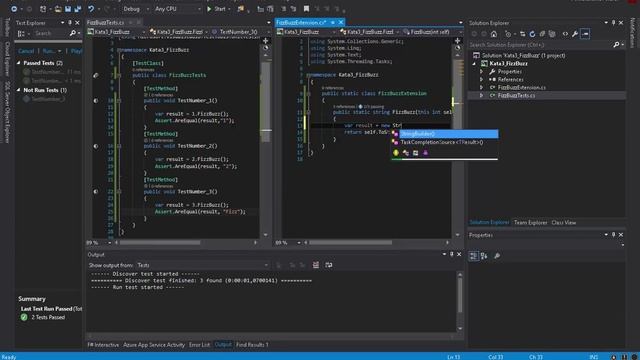Click Clear All icon in Output panel
Screen dimensions: 640x360
point(316,265)
